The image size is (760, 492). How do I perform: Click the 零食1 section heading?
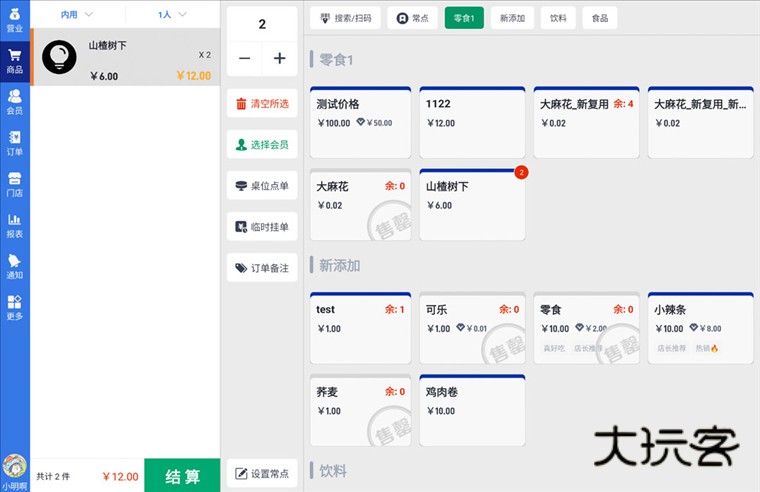[336, 60]
